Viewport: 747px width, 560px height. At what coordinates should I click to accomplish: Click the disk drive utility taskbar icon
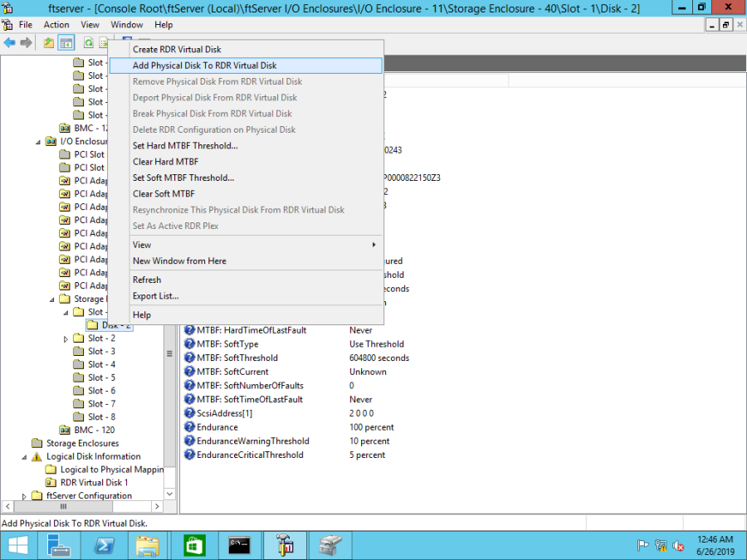coord(330,545)
